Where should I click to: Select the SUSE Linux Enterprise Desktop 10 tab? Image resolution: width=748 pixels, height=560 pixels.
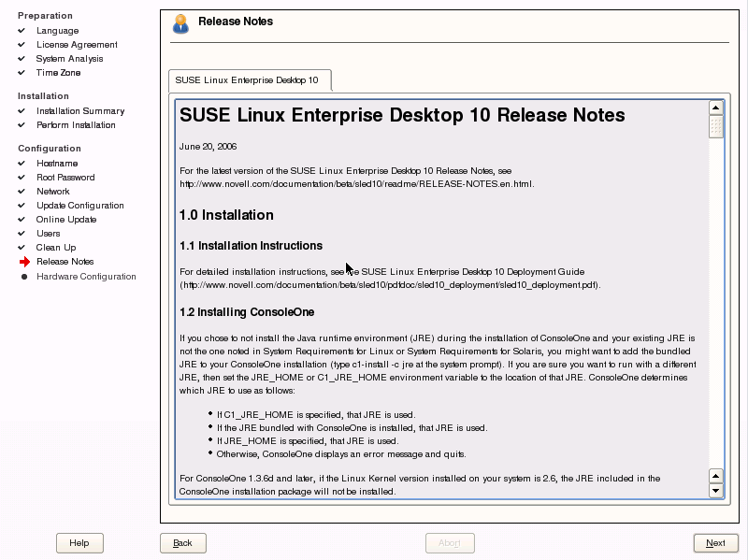point(250,80)
